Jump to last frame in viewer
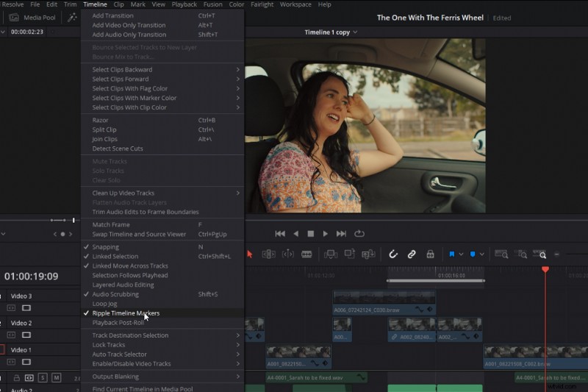The width and height of the screenshot is (588, 392). [341, 234]
